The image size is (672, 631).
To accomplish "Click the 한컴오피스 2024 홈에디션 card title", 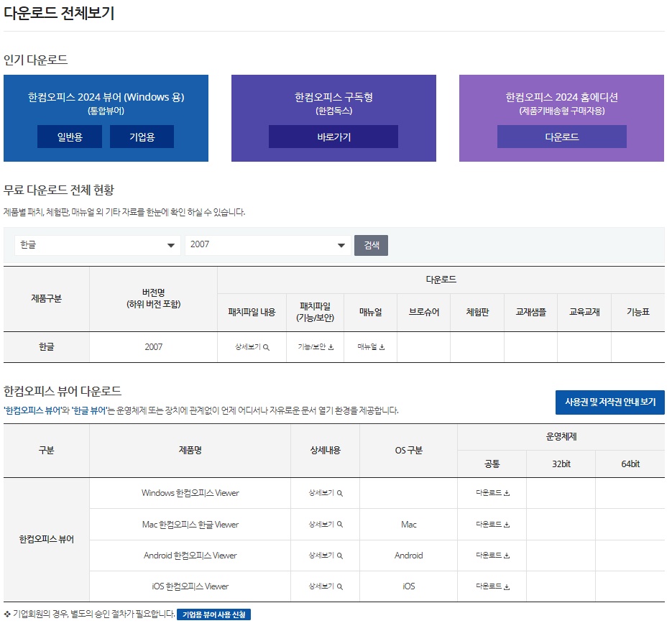I will [561, 97].
